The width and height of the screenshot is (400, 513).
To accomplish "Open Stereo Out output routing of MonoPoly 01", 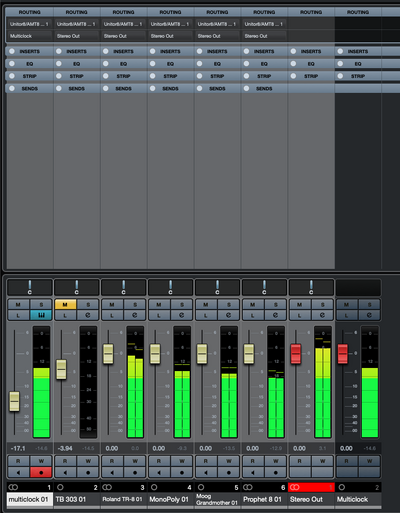I will [170, 36].
